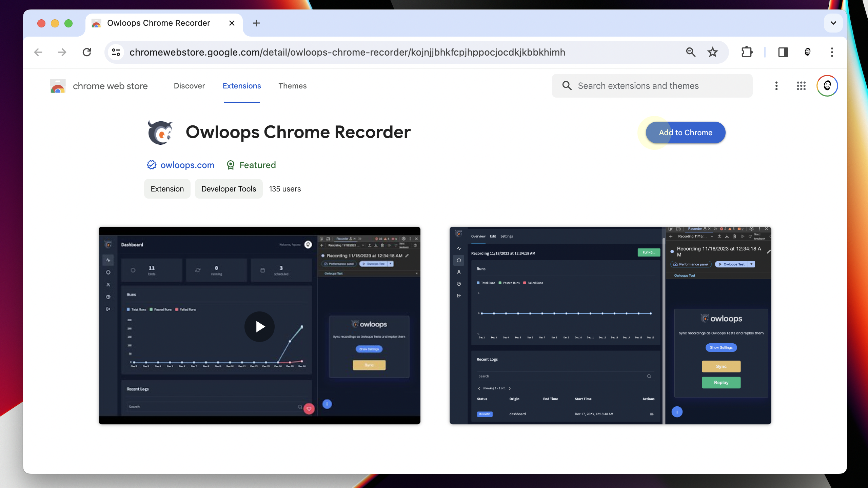
Task: Open Chrome's three-dot menu
Action: tap(832, 52)
